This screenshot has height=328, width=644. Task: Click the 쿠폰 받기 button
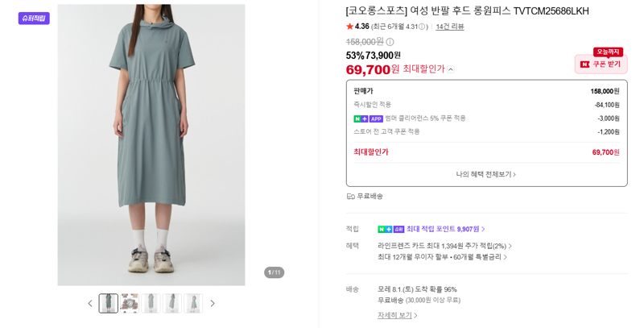click(601, 64)
